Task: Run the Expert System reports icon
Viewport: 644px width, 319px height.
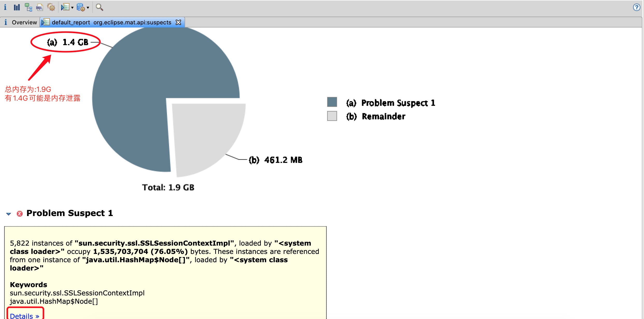Action: pos(65,7)
